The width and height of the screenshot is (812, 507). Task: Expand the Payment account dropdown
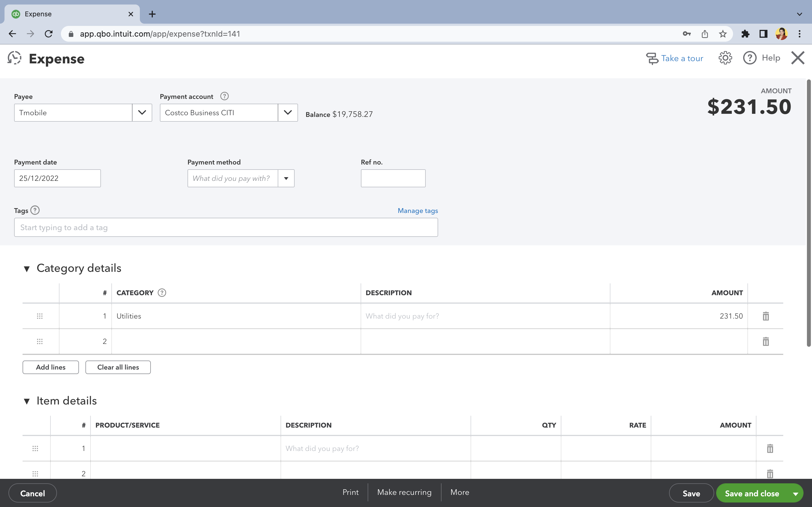288,113
